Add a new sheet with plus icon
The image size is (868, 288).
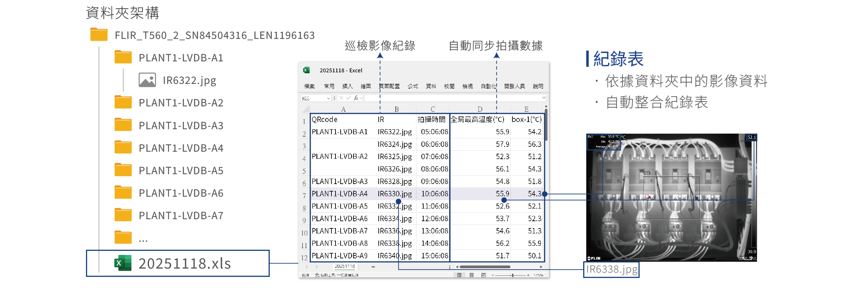click(x=373, y=267)
